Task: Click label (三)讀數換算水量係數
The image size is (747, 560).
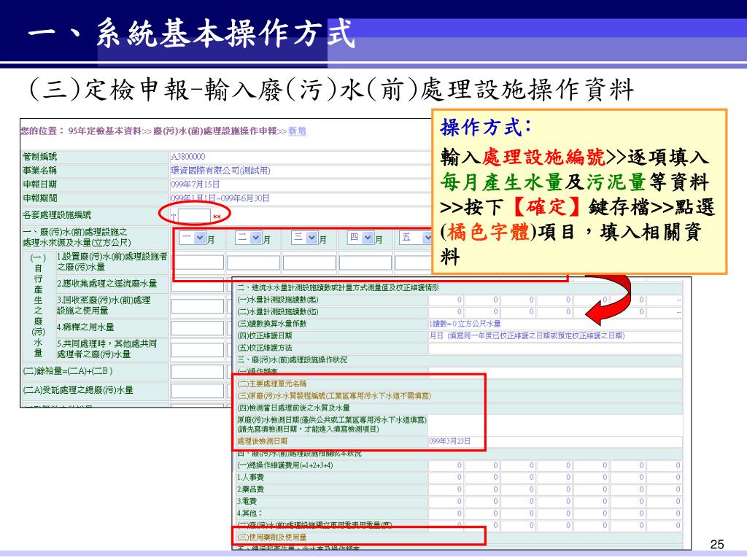Action: point(272,324)
